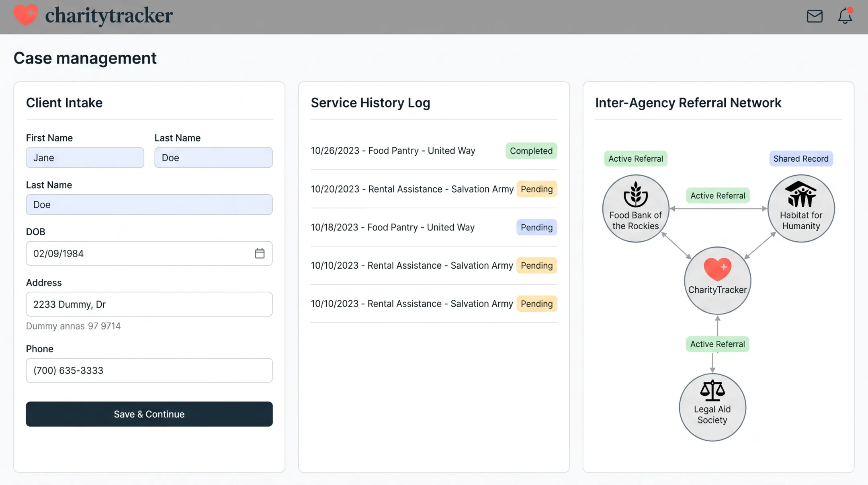Select the CharityTracker center node
Screen dimensions: 868x485
pyautogui.click(x=717, y=281)
